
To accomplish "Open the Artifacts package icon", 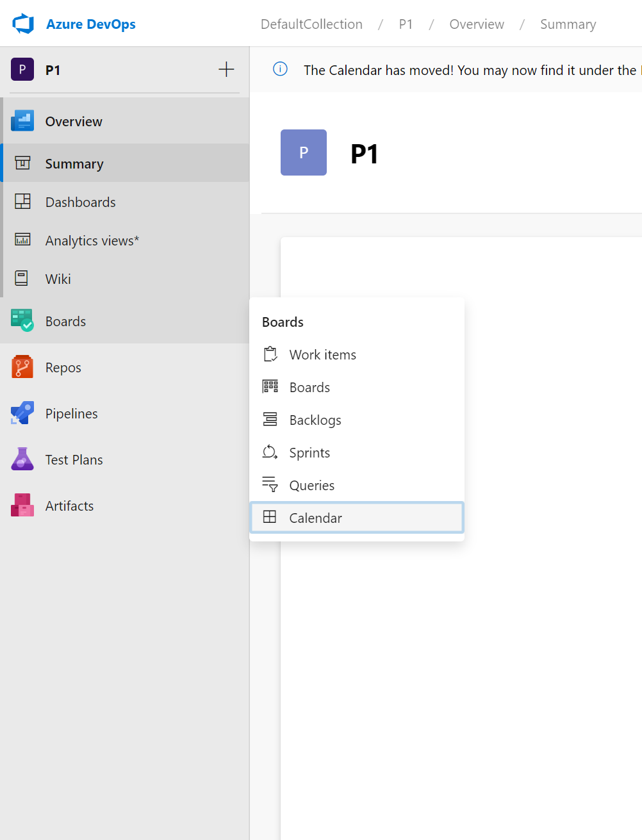I will [22, 506].
